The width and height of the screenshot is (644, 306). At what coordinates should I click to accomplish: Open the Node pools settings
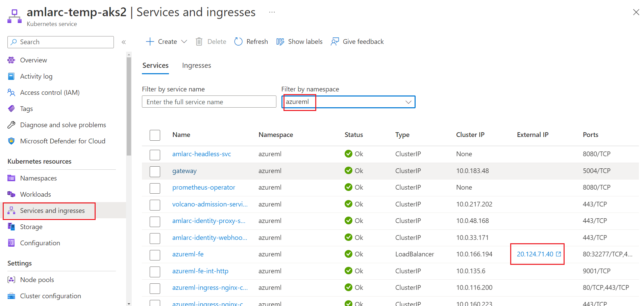pyautogui.click(x=37, y=279)
